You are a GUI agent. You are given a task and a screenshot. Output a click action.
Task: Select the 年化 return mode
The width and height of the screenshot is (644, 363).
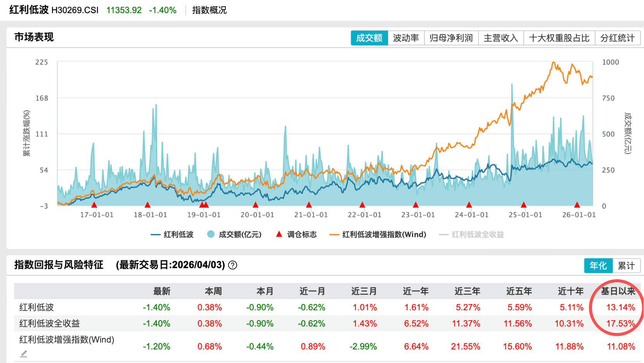(x=598, y=266)
